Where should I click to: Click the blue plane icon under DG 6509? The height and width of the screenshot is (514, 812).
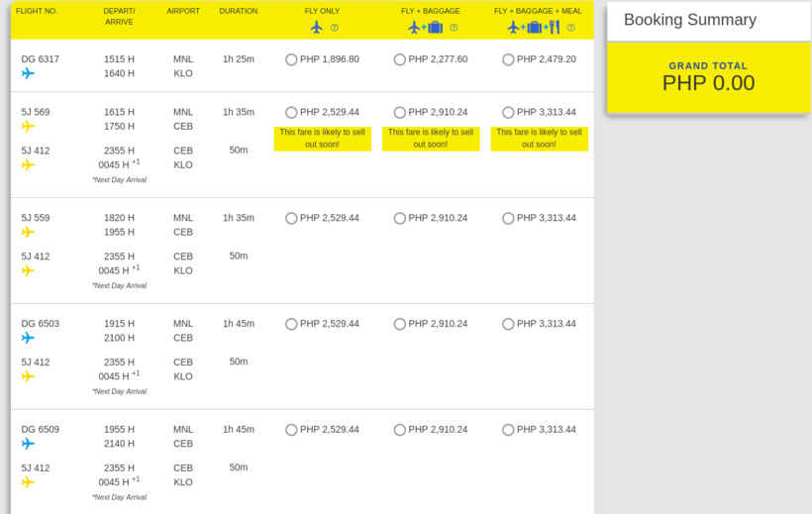tap(28, 444)
